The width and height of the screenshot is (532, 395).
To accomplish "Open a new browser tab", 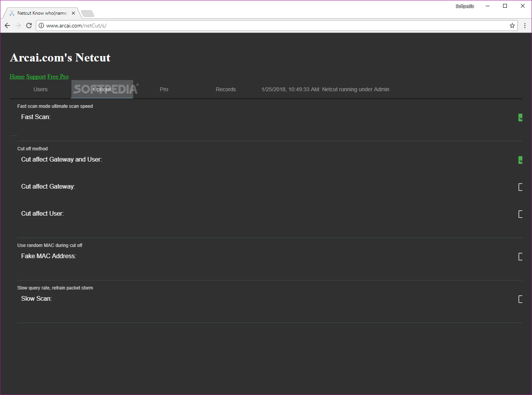I will 88,14.
